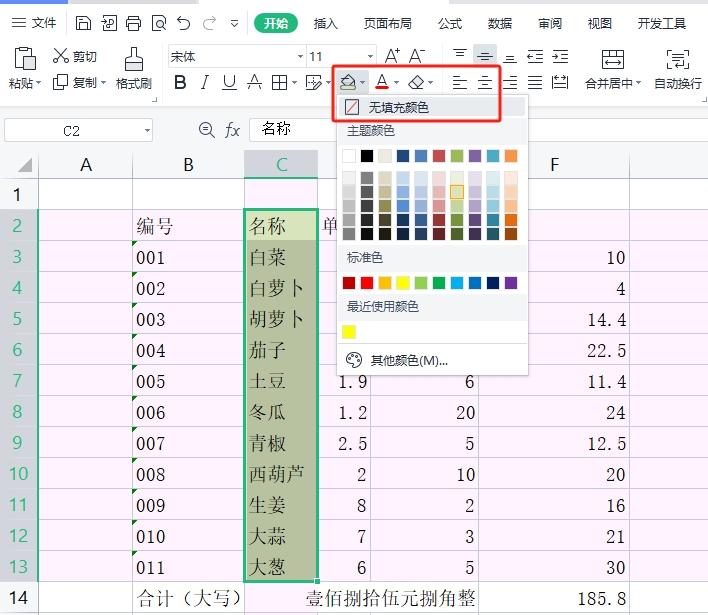Switch to the 公式 tab
Viewport: 708px width, 615px height.
tap(450, 23)
